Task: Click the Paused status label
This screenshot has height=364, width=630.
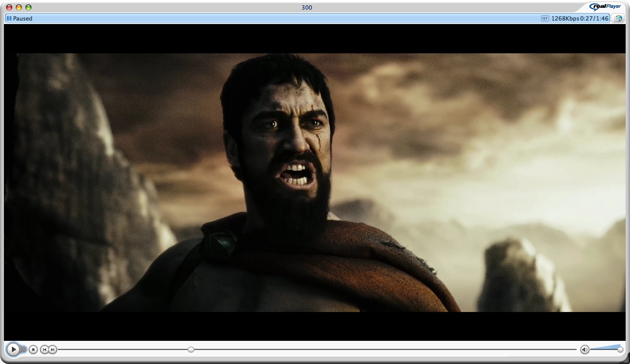Action: [23, 18]
